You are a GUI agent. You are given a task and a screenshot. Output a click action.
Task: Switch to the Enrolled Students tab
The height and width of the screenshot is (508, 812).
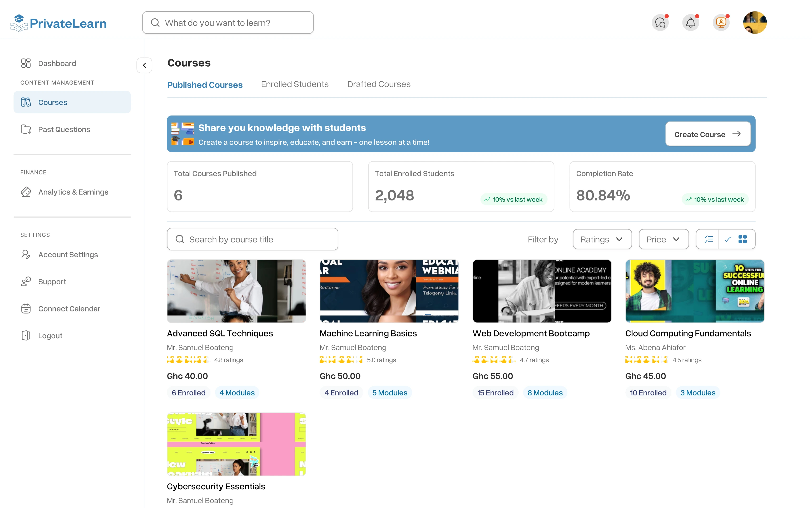click(295, 84)
